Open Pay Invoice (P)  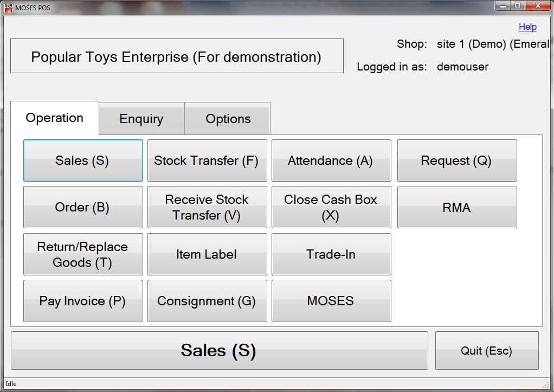(x=83, y=301)
